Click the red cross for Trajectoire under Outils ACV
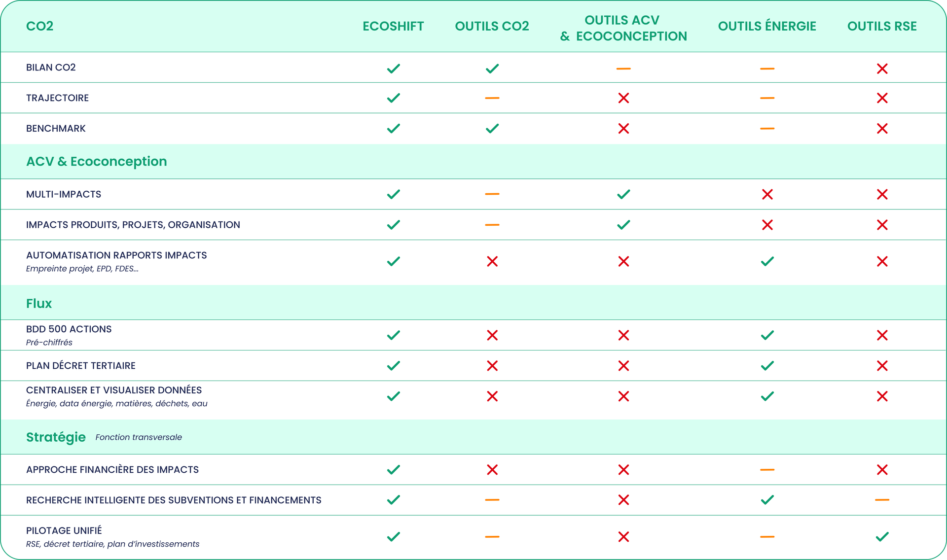The image size is (947, 560). pyautogui.click(x=623, y=98)
